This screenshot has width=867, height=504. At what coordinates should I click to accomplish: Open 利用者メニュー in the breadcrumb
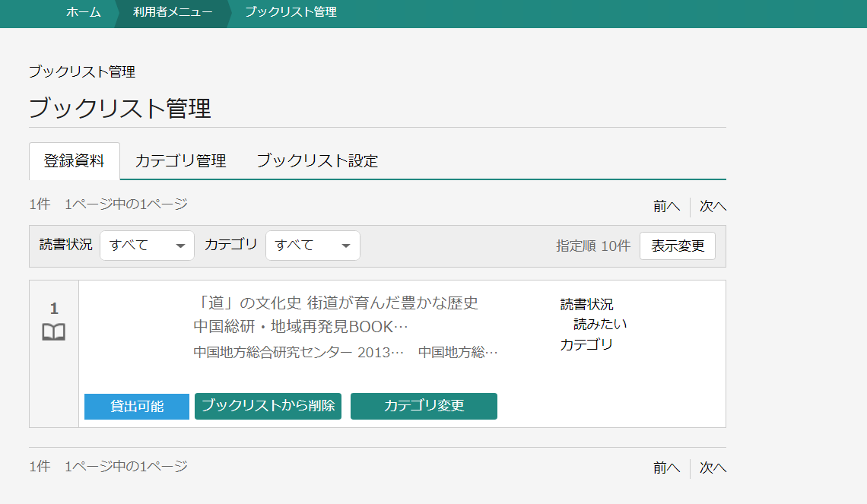(173, 12)
